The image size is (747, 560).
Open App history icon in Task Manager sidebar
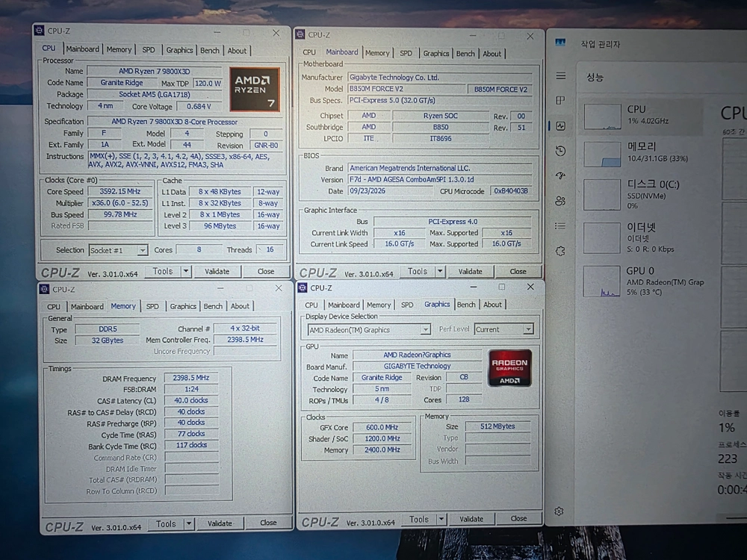pos(561,151)
